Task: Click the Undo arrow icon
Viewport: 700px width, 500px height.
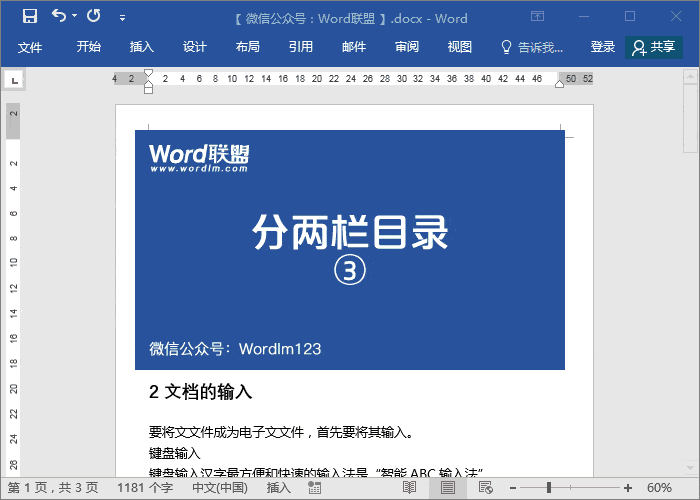Action: [59, 16]
